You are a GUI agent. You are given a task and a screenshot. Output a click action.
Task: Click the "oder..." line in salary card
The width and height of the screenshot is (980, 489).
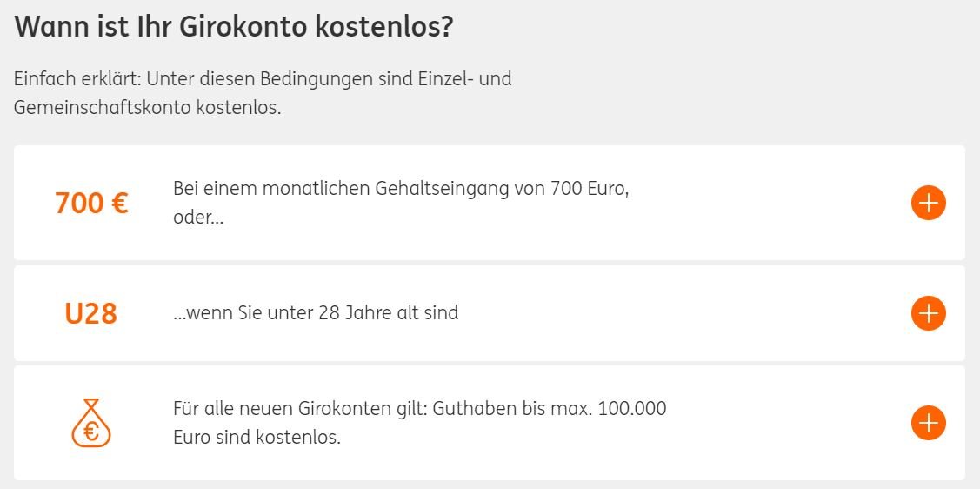tap(198, 218)
